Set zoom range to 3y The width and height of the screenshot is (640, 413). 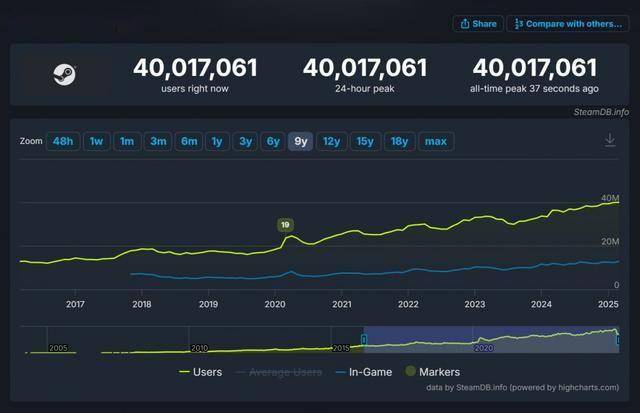tap(245, 141)
